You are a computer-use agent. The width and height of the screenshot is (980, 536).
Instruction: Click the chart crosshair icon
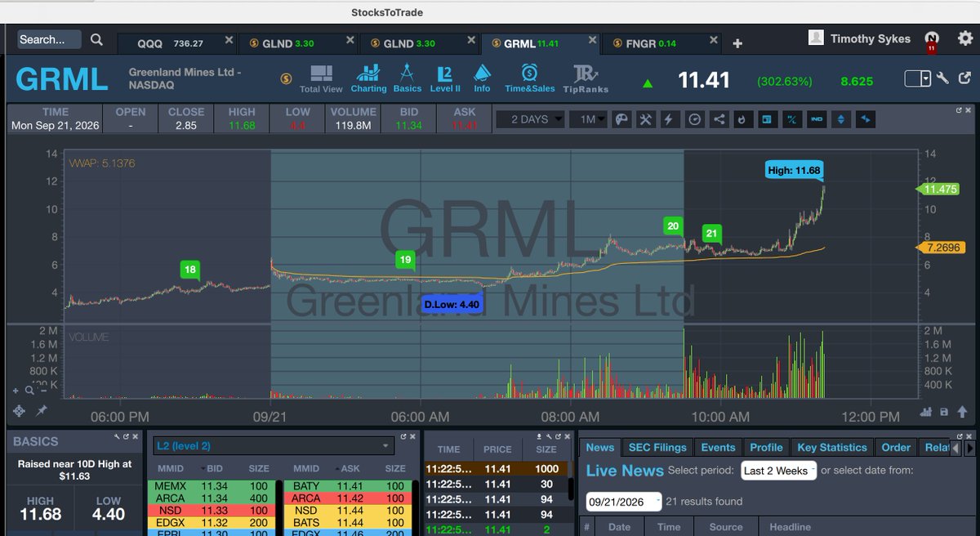(x=19, y=410)
